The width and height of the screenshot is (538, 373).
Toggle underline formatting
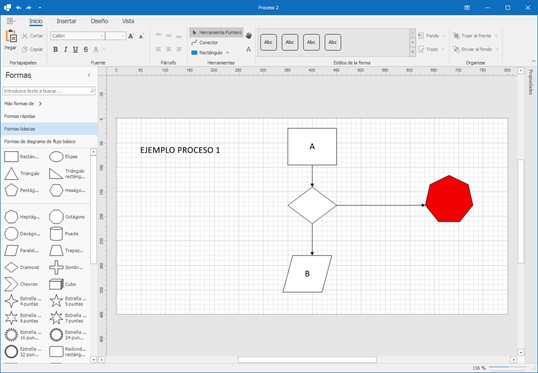tap(75, 49)
